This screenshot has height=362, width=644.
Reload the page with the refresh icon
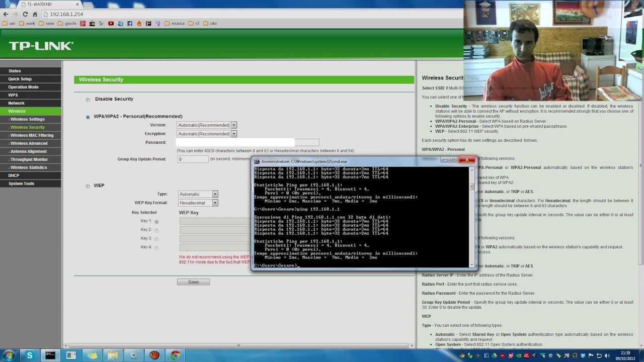tap(25, 14)
